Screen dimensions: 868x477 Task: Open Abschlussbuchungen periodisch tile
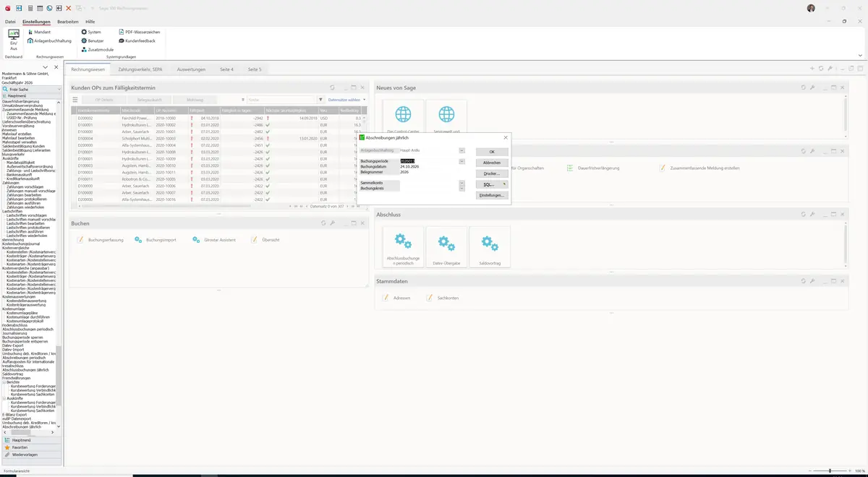click(x=403, y=247)
